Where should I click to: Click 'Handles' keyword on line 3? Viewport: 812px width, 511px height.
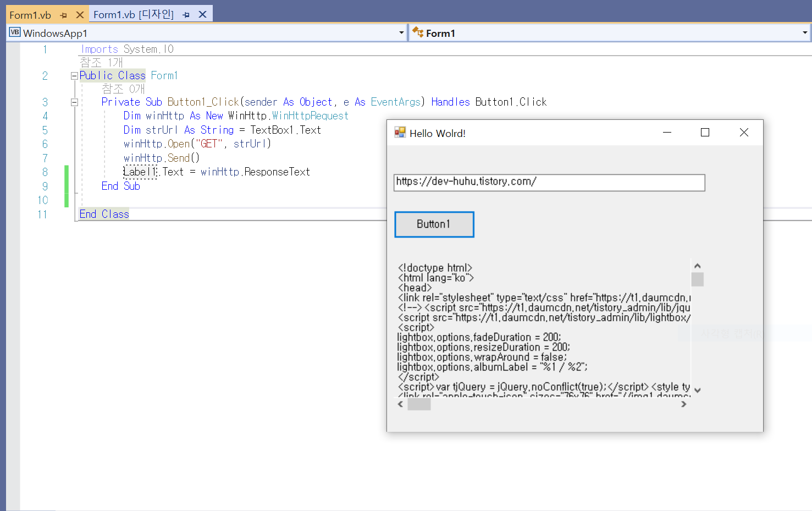tap(450, 102)
